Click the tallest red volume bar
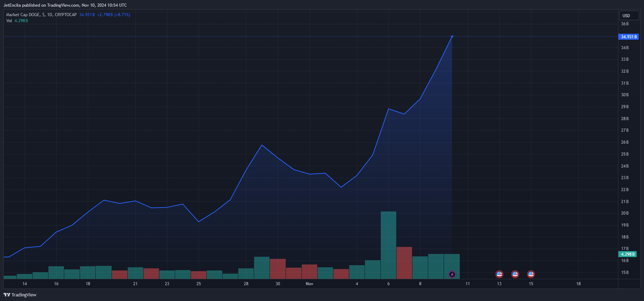This screenshot has width=644, height=301. [x=404, y=263]
